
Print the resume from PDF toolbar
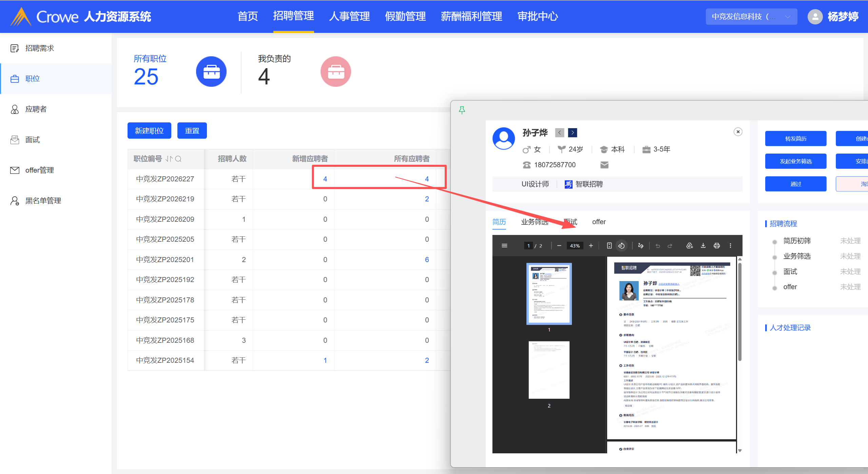[717, 245]
